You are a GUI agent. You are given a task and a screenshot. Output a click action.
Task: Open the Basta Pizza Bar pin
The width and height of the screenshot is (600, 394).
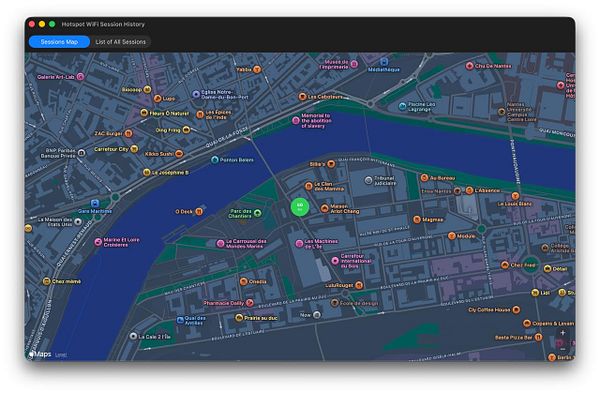538,337
